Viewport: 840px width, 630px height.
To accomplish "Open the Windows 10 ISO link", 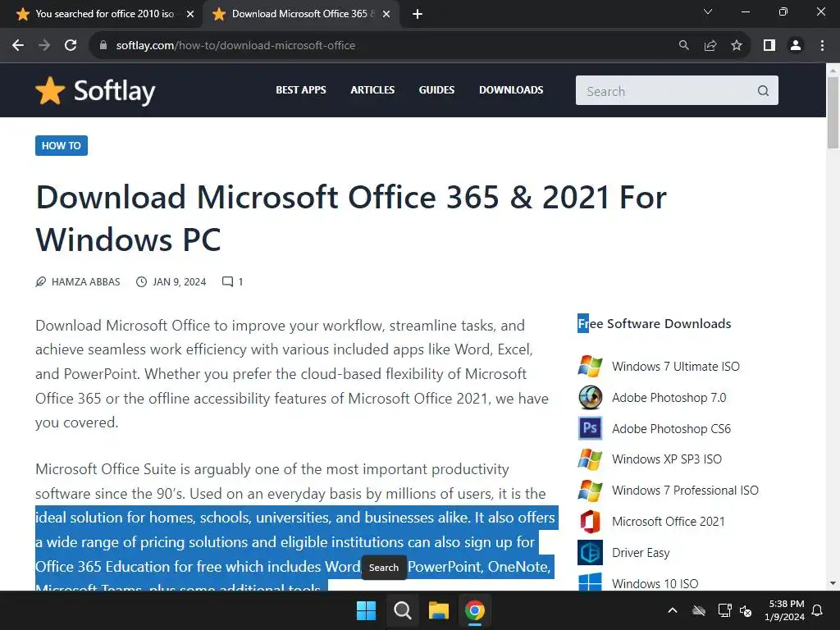I will pos(655,583).
